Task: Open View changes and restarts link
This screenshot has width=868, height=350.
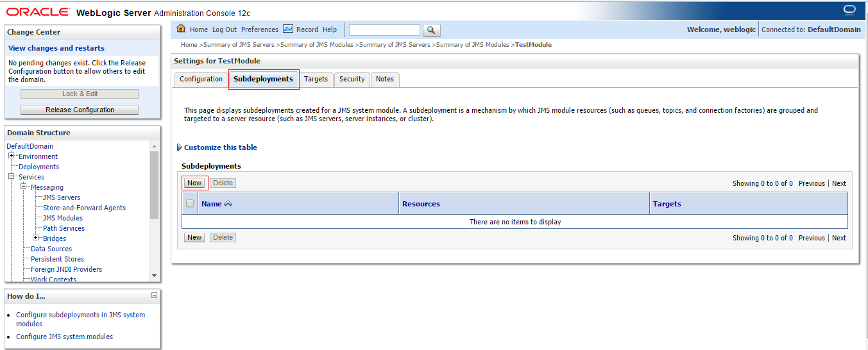Action: pyautogui.click(x=56, y=48)
